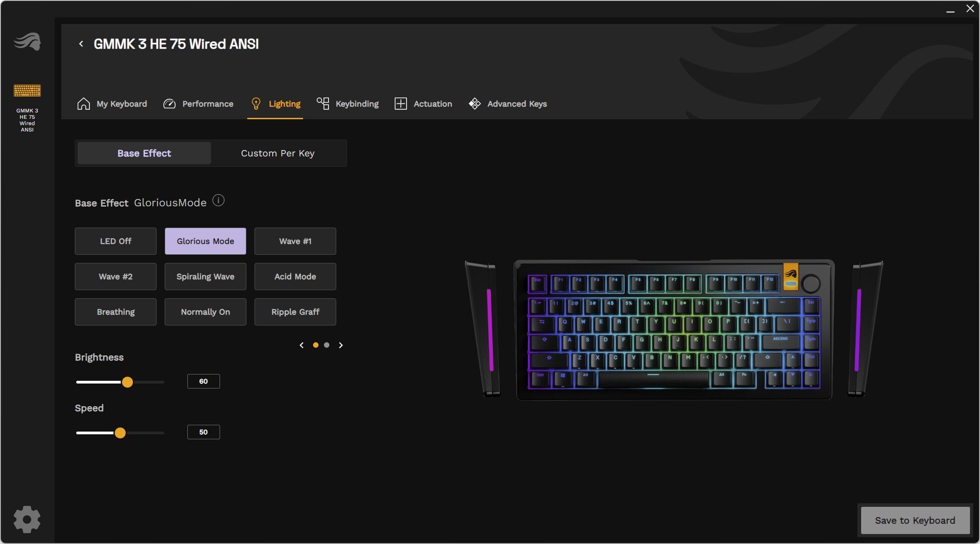Open My Keyboard home tab

coord(112,104)
